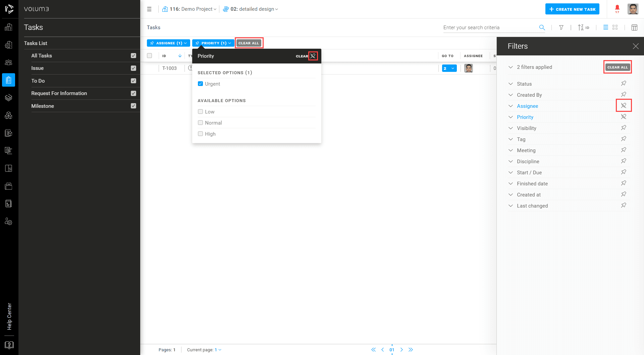
Task: Open the Priority (1) filter chip
Action: 213,43
